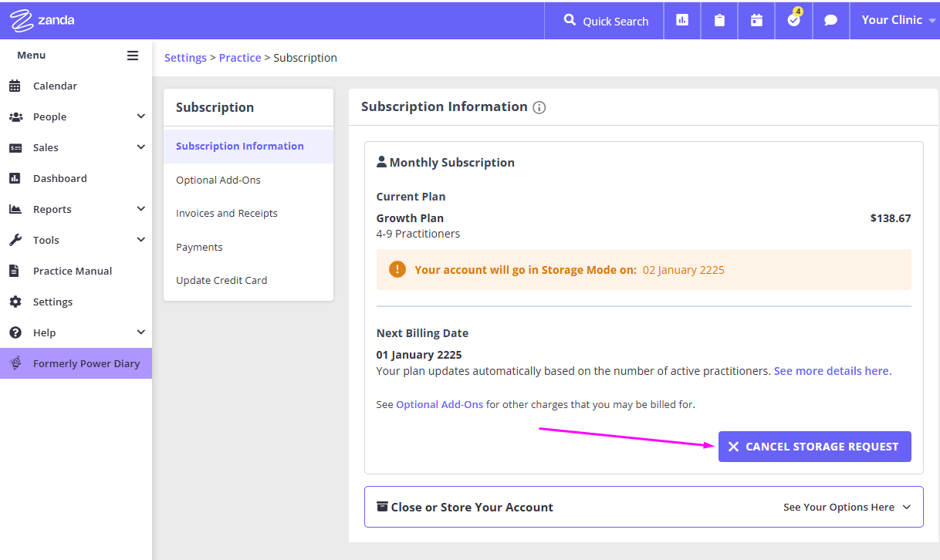Check the tasks icon showing 4 notifications

(793, 21)
